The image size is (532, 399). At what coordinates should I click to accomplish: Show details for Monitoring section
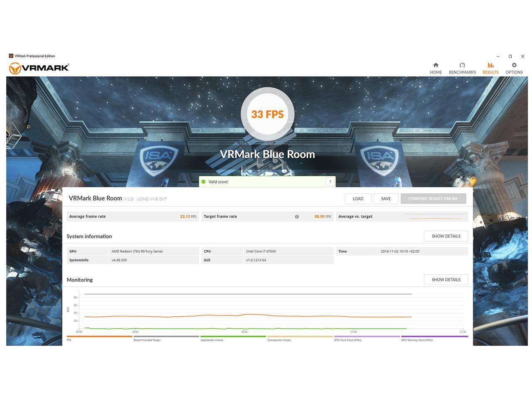pyautogui.click(x=446, y=280)
